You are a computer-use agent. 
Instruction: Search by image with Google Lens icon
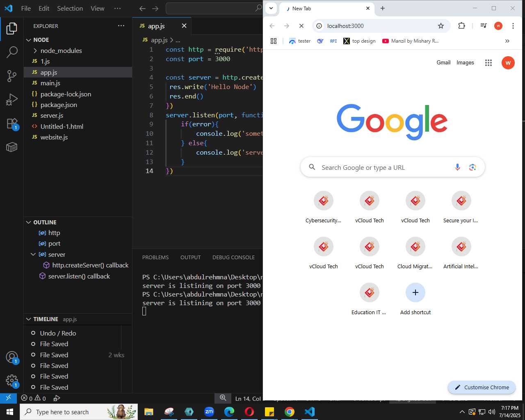[472, 167]
